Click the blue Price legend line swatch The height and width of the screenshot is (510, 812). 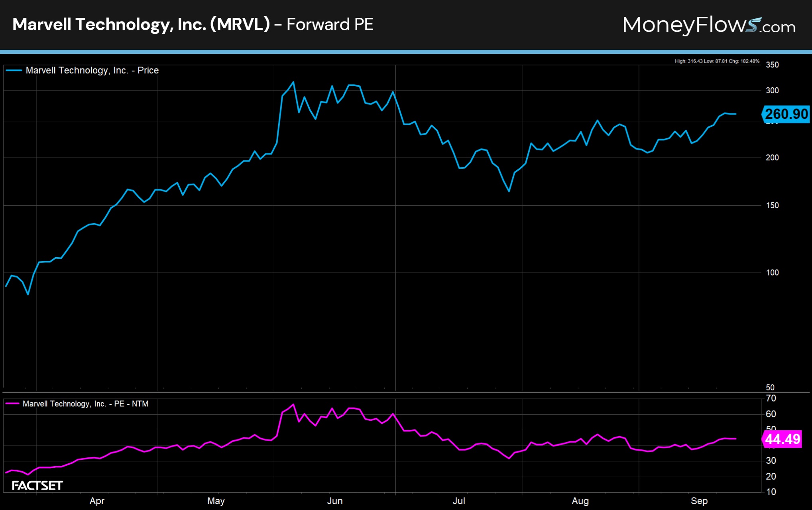[x=14, y=71]
